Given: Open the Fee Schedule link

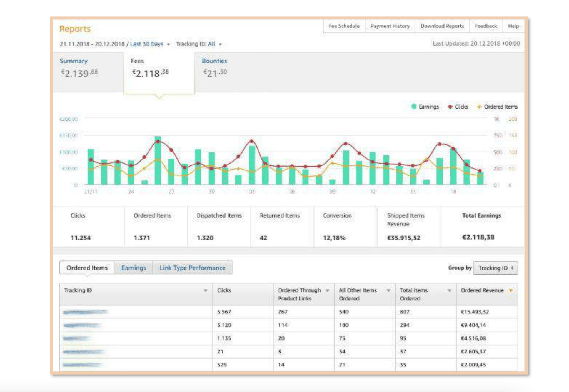Looking at the screenshot, I should 344,26.
